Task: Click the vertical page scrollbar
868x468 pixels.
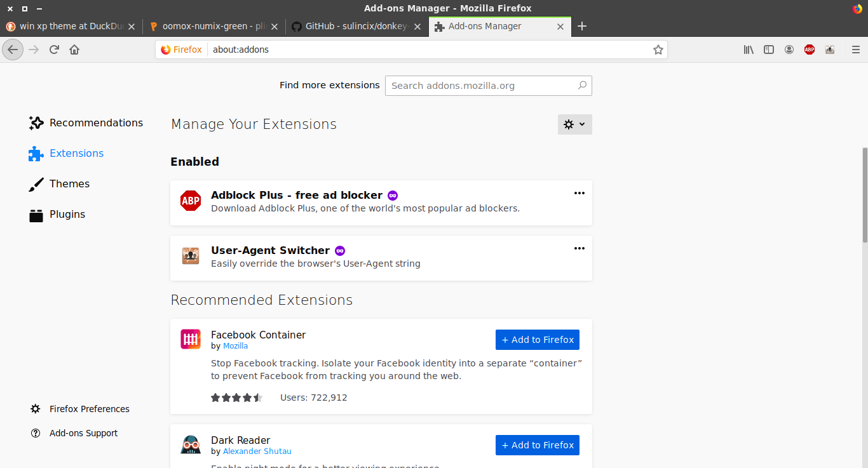Action: (x=864, y=194)
